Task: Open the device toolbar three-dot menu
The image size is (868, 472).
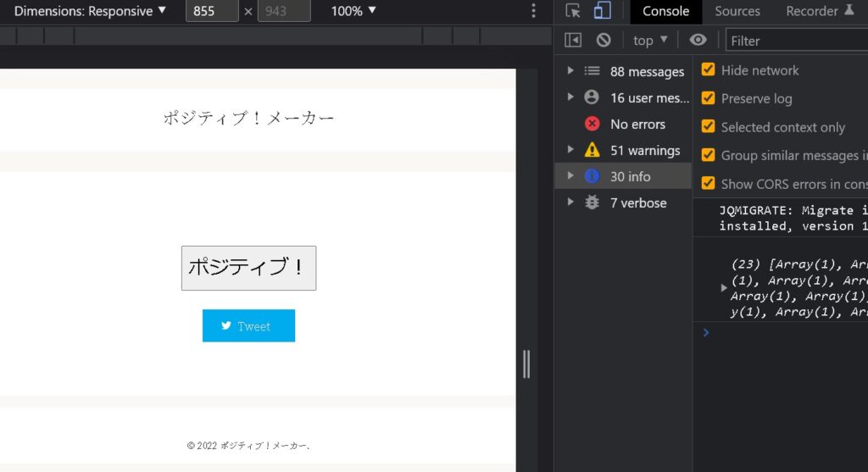Action: pos(533,11)
